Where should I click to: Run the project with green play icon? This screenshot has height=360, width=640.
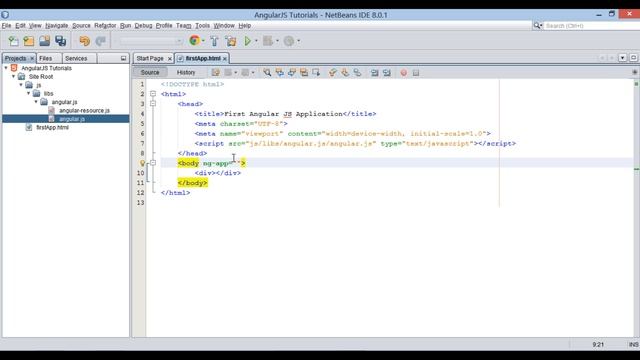[247, 41]
